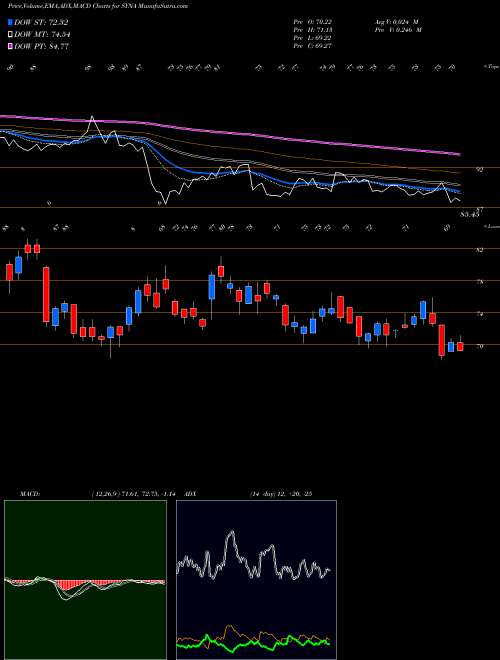Viewport: 500px width, 660px height.
Task: Select the 'DOW PT: 84.77' legend label
Action: click(x=41, y=46)
